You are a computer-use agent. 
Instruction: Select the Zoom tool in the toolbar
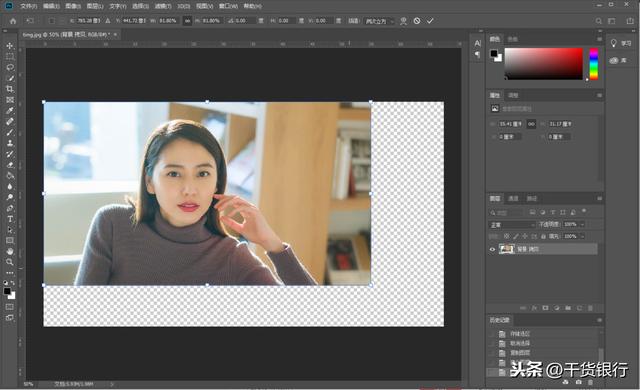tap(10, 262)
